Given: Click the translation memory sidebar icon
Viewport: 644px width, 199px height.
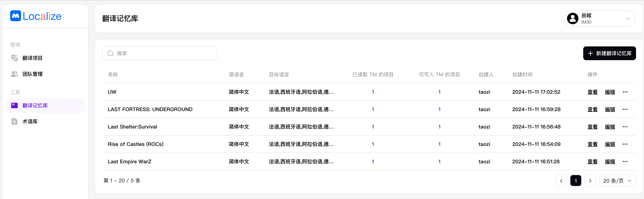Looking at the screenshot, I should [x=14, y=105].
